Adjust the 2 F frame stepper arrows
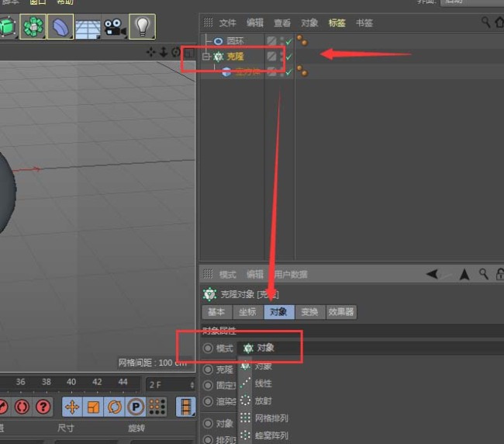The image size is (504, 444). point(192,385)
